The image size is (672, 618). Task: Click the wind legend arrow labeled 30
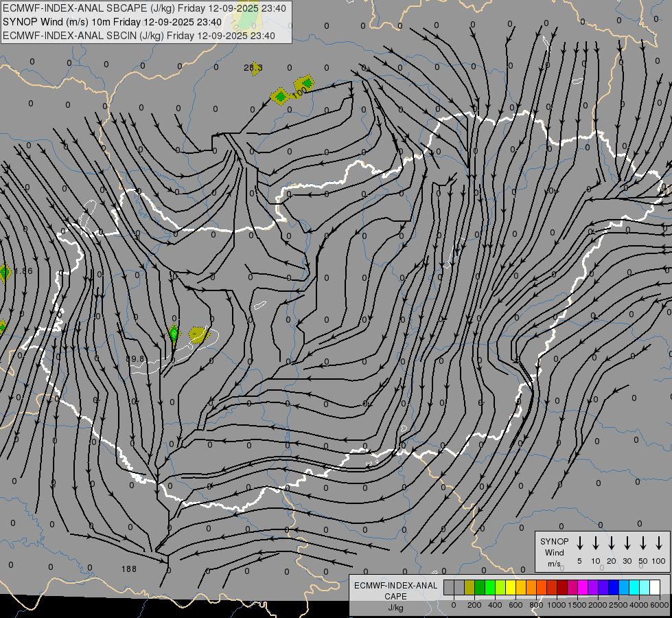coord(627,542)
